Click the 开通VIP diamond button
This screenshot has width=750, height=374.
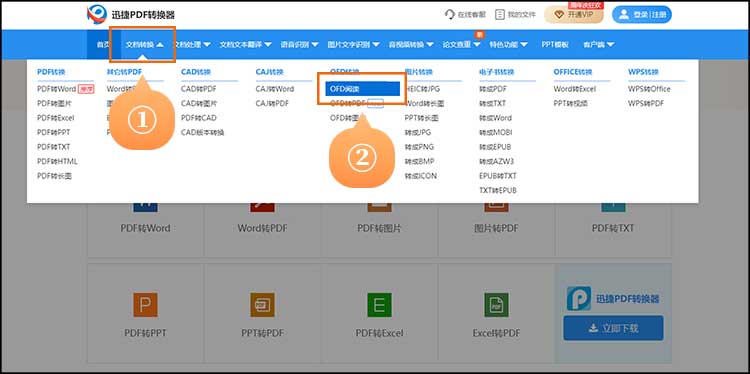tap(574, 15)
